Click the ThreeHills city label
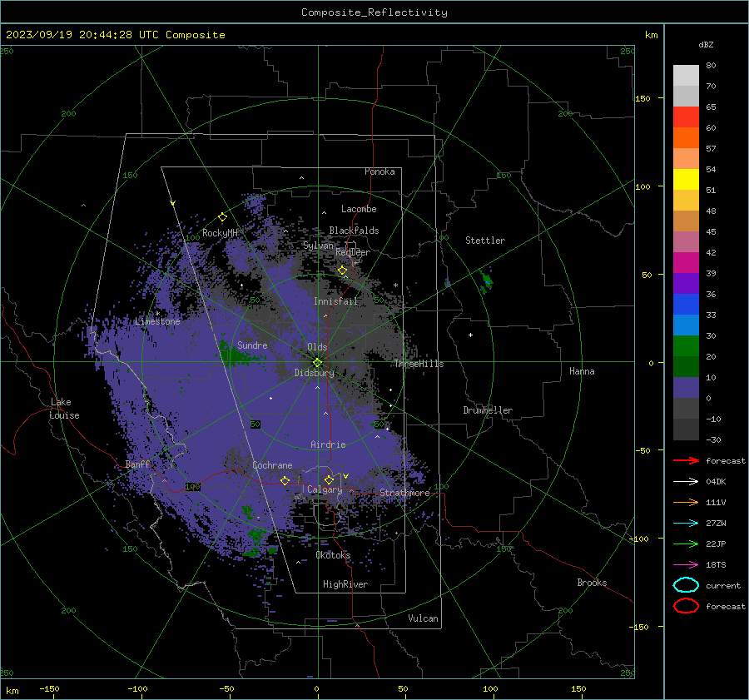 pyautogui.click(x=419, y=364)
